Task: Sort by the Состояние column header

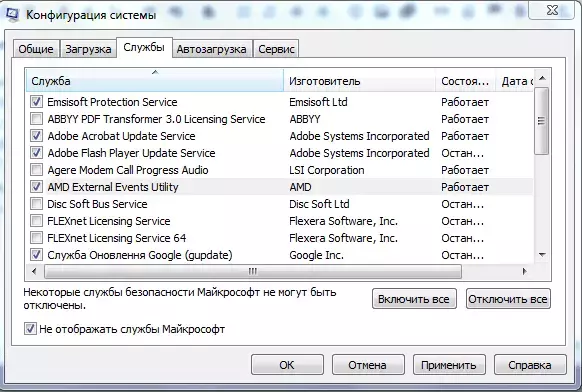Action: click(x=465, y=81)
